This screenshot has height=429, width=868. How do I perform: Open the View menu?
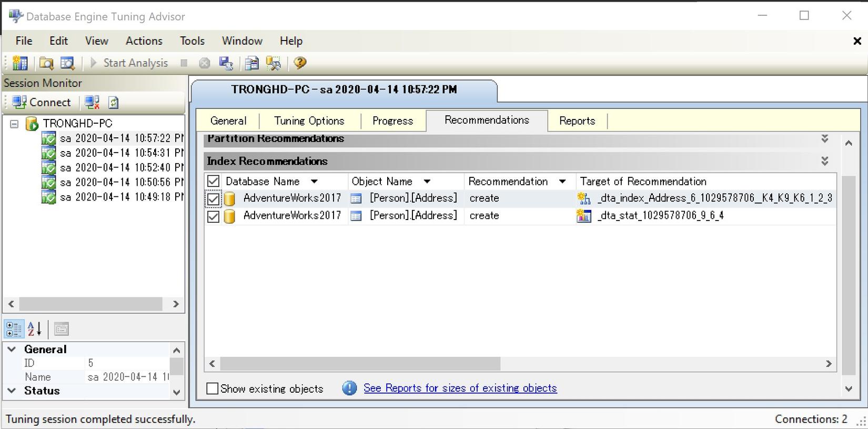coord(97,41)
